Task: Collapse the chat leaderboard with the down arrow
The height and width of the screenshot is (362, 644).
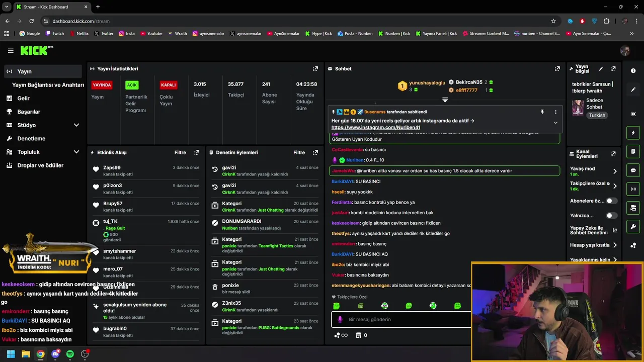Action: [x=445, y=100]
